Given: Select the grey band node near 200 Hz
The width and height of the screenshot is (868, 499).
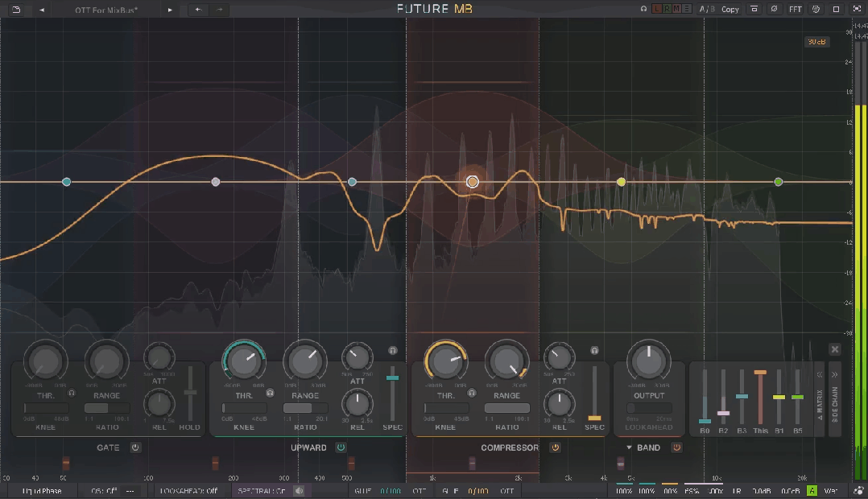Looking at the screenshot, I should [216, 182].
